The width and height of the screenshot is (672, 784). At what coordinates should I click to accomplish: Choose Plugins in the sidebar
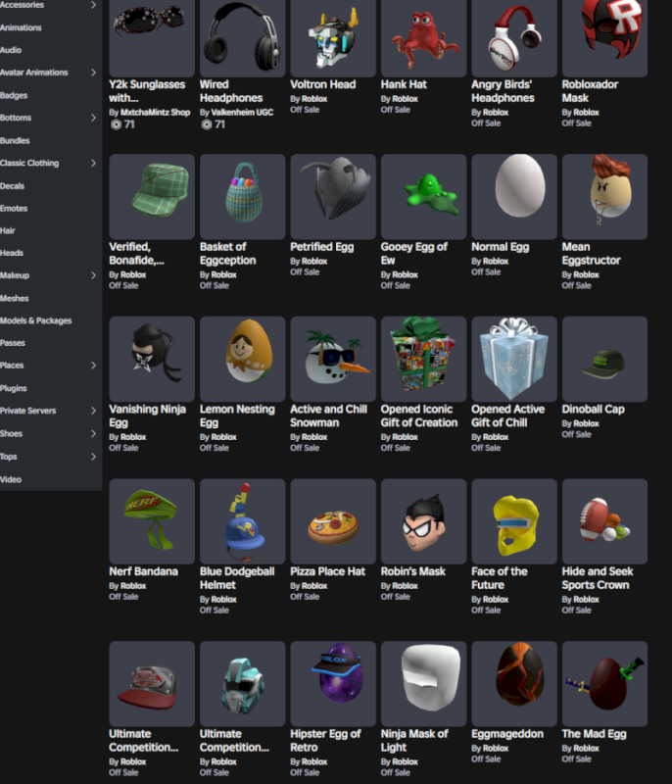(x=14, y=388)
